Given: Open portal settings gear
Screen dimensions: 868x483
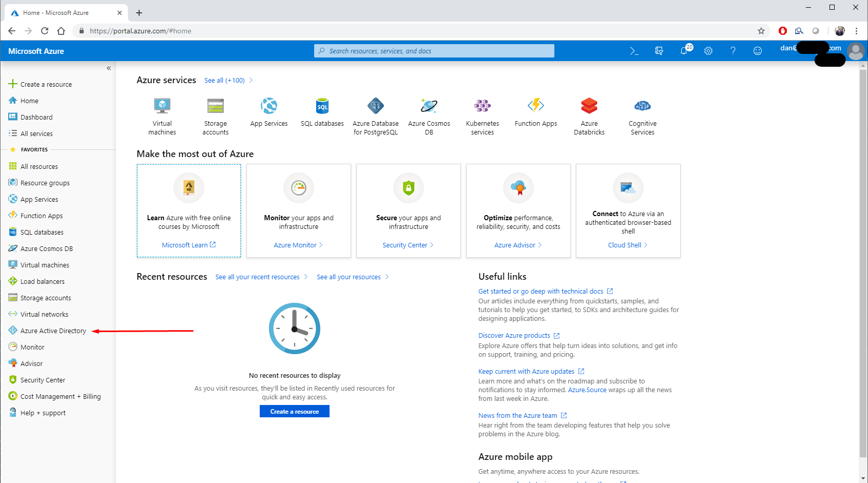Looking at the screenshot, I should pyautogui.click(x=708, y=51).
